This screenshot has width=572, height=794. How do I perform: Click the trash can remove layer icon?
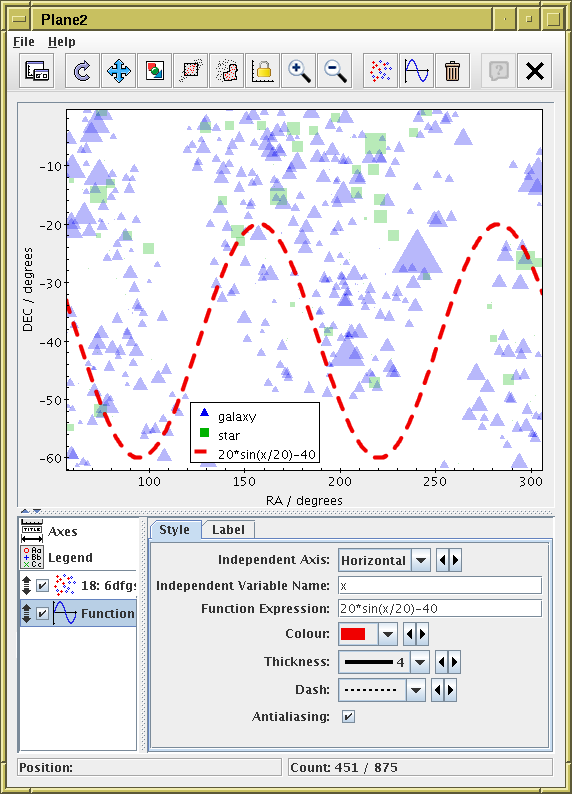pyautogui.click(x=452, y=71)
